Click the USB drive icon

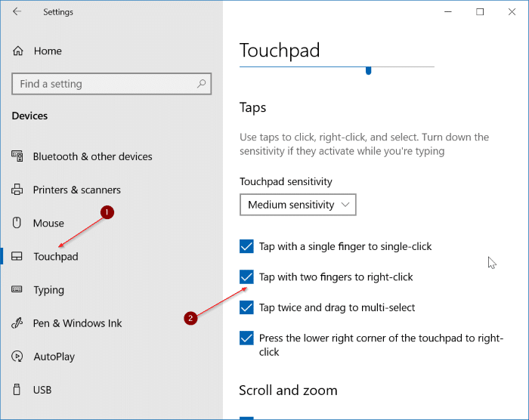pyautogui.click(x=17, y=389)
